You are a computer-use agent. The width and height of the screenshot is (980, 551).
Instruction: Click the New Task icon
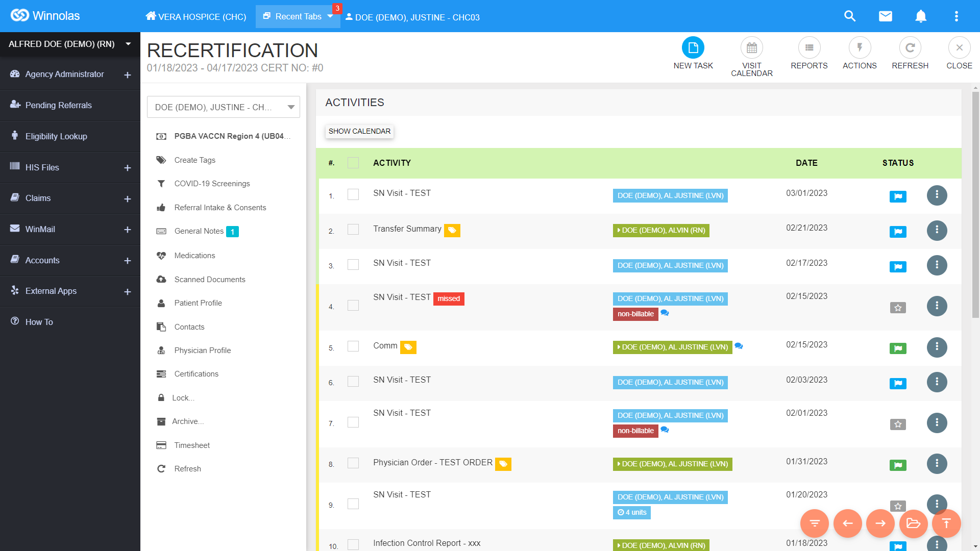693,47
